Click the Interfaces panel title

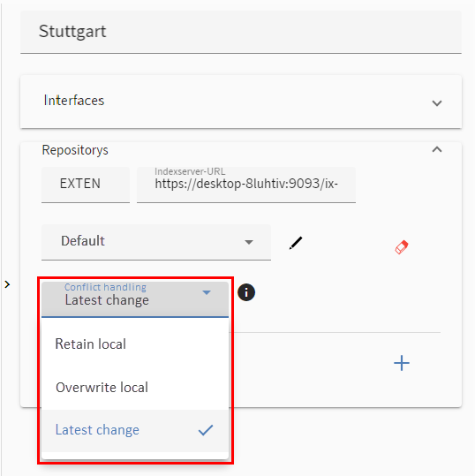[x=74, y=101]
